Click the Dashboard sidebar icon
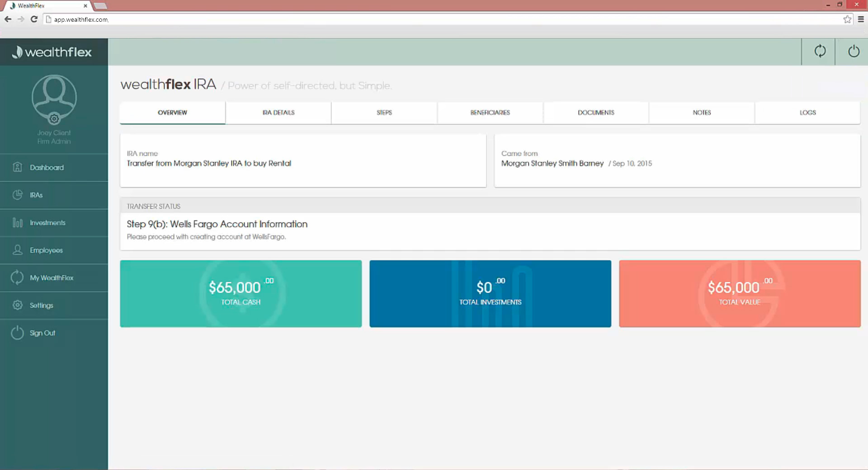Viewport: 868px width, 470px height. [18, 167]
